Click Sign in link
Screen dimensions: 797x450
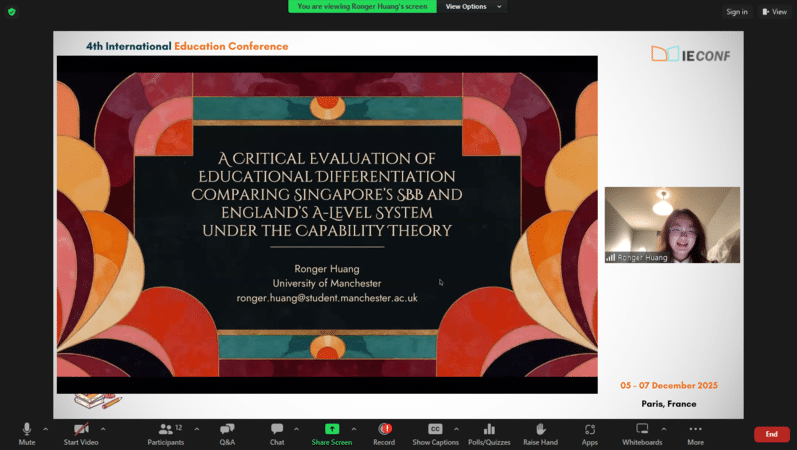(x=737, y=12)
